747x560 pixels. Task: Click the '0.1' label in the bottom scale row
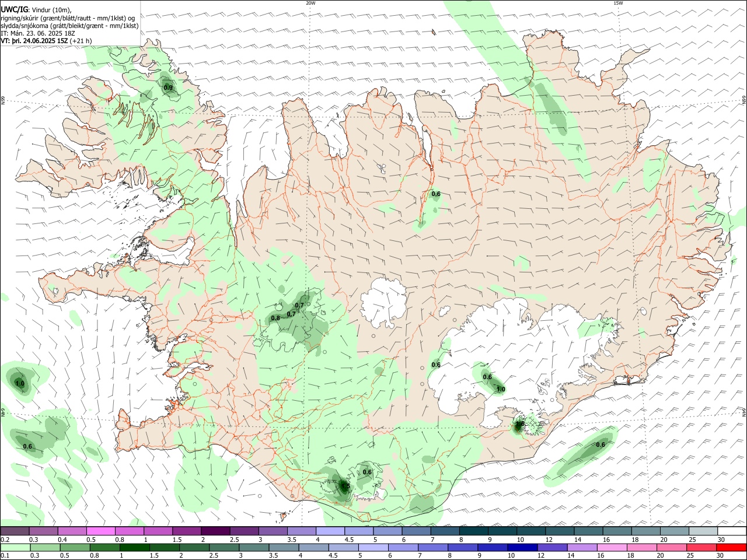5,556
